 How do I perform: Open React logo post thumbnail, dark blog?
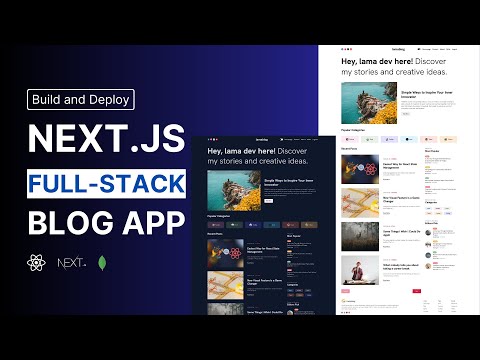click(x=225, y=254)
